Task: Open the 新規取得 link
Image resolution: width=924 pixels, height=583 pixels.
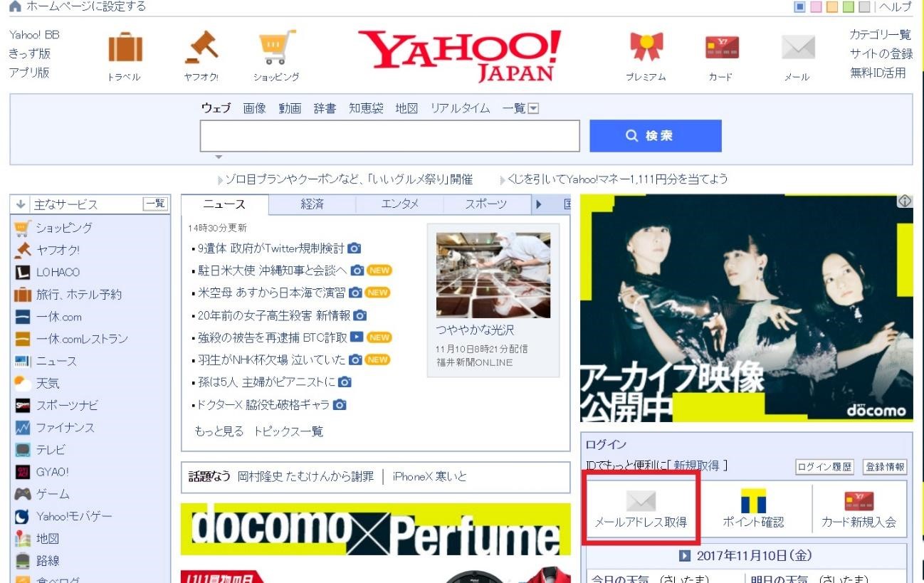Action: click(x=698, y=466)
